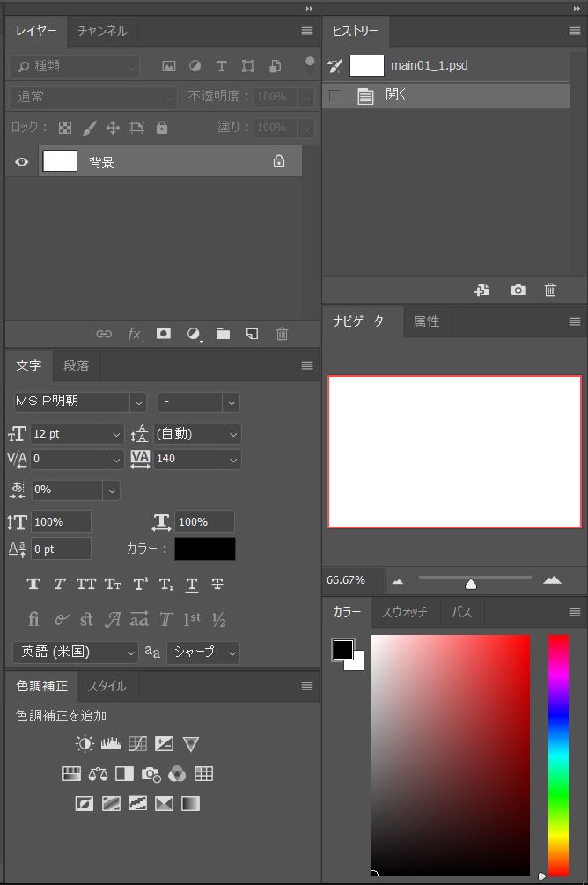Image resolution: width=588 pixels, height=885 pixels.
Task: Create new fill or adjustment layer
Action: (195, 334)
